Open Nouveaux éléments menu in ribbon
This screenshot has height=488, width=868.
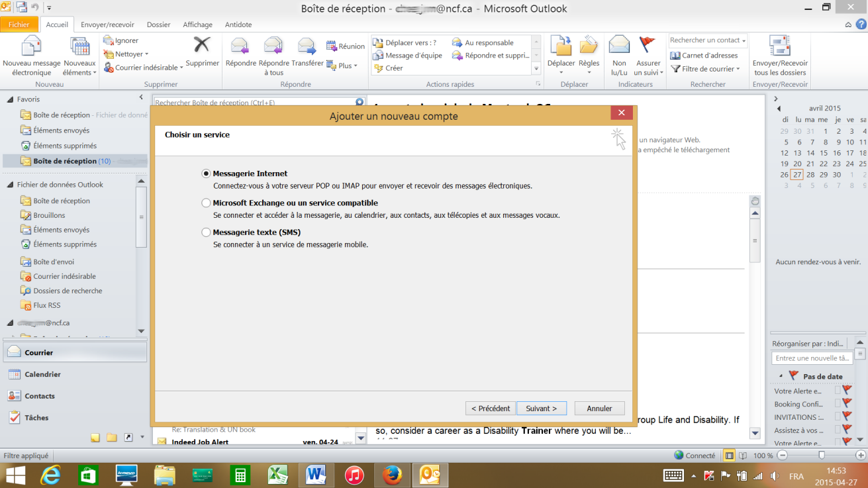click(79, 56)
